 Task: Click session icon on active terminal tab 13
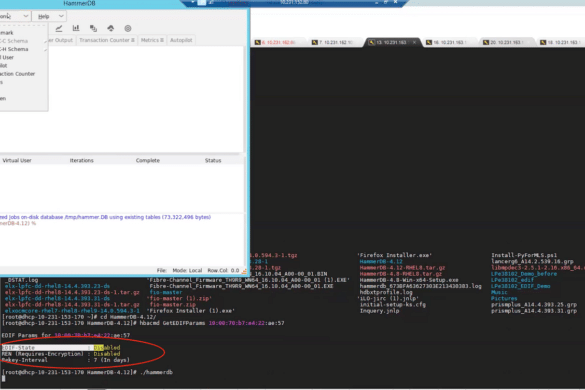(x=372, y=43)
